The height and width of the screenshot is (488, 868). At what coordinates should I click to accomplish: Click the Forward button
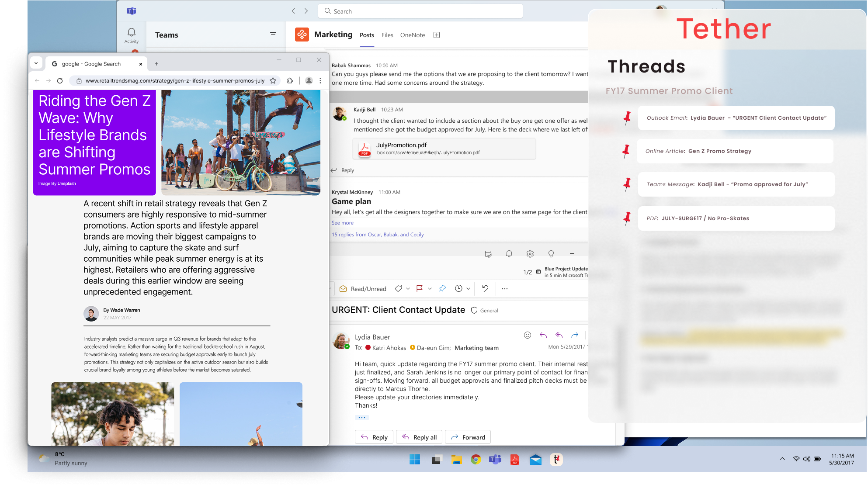[468, 437]
